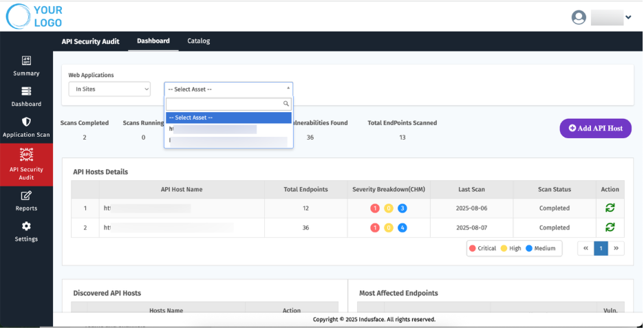
Task: Select the API Security Audit sidebar icon
Action: [26, 155]
